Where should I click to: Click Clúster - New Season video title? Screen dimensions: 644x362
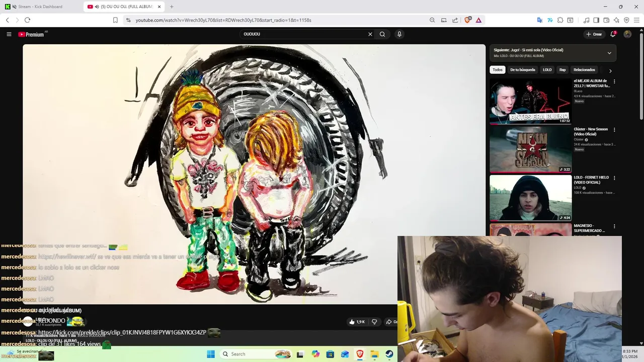pyautogui.click(x=591, y=132)
